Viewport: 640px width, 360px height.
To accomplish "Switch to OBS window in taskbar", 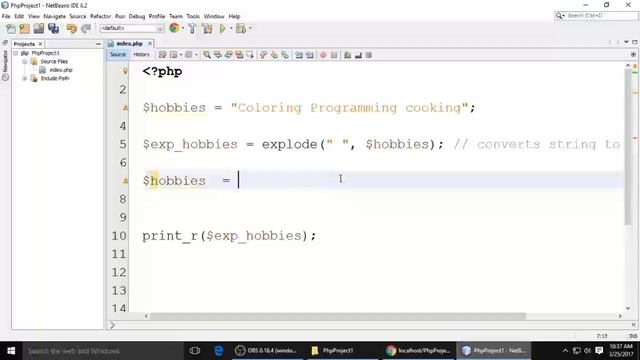I will [267, 351].
